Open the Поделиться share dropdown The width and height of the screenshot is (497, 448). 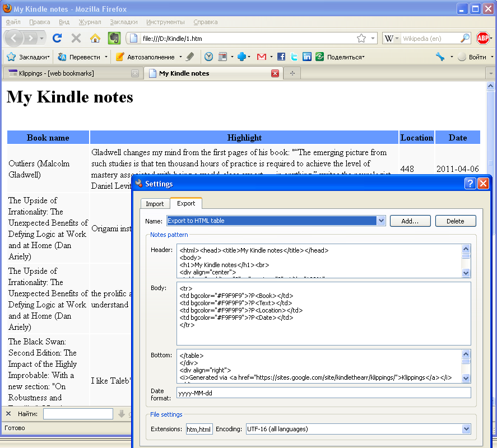346,57
